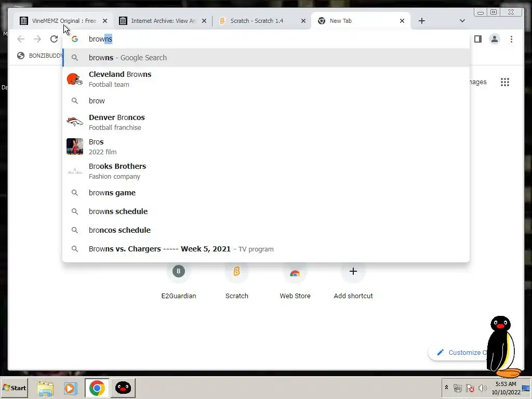
Task: Pick the 'browns schedule' suggestion
Action: pyautogui.click(x=266, y=211)
